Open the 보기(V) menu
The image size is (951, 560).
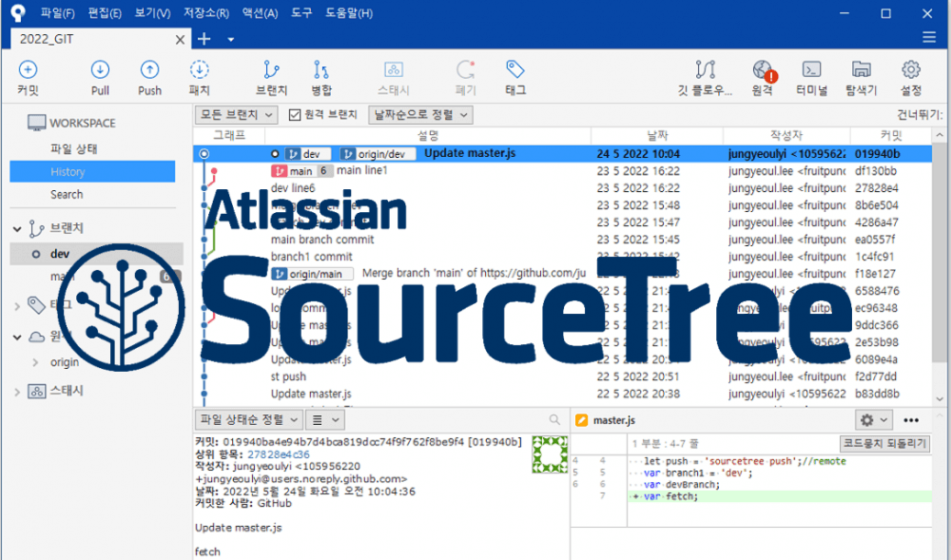pos(152,12)
